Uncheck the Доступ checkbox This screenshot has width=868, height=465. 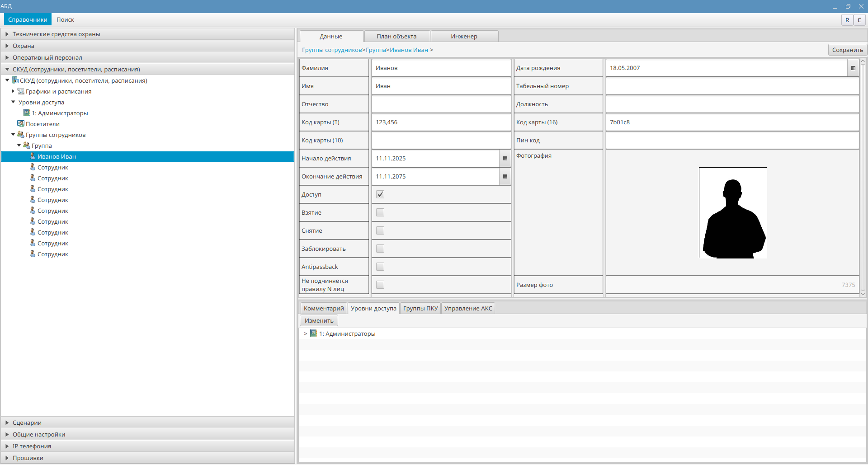pos(380,195)
